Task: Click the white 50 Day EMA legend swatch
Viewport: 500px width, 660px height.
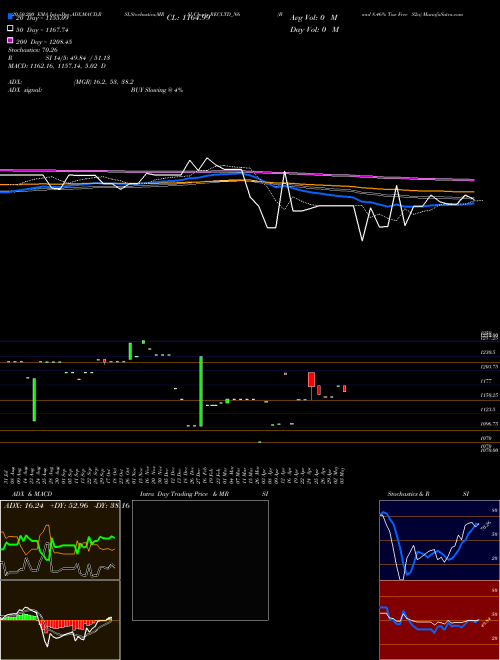Action: pos(11,29)
